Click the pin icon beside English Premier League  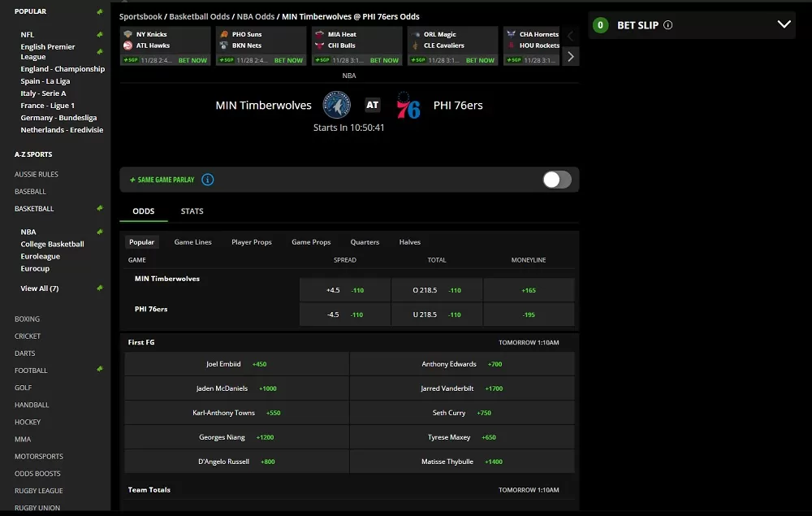click(99, 51)
